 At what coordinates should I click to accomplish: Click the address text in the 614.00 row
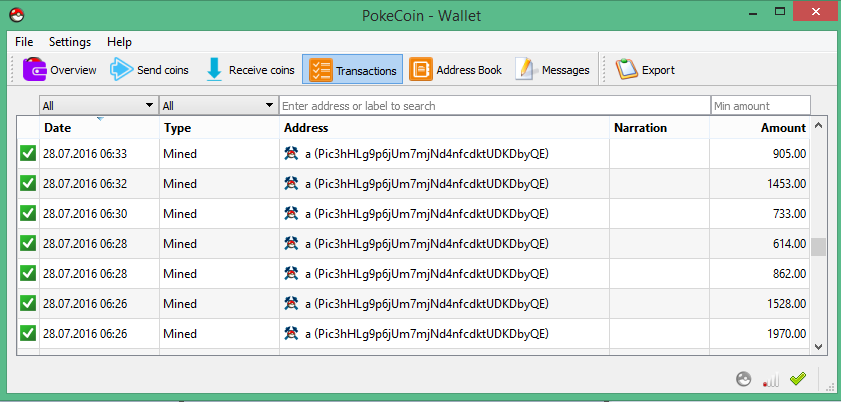(427, 244)
